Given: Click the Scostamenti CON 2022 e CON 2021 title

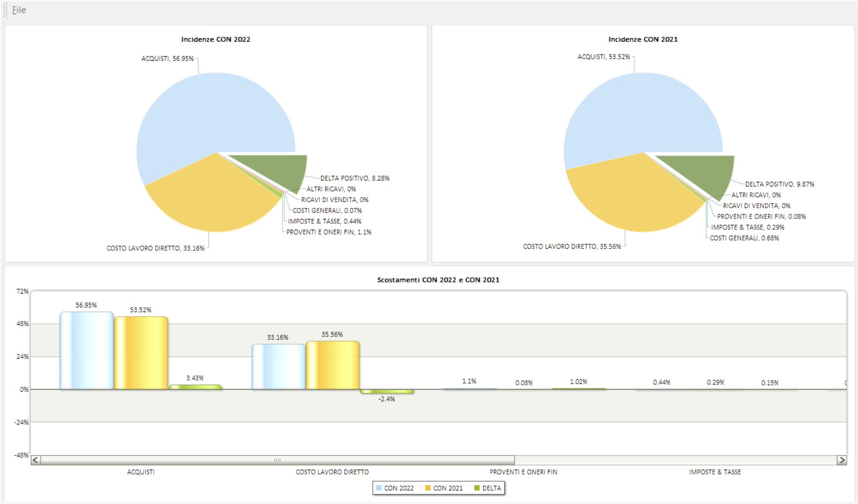Looking at the screenshot, I should (x=438, y=280).
